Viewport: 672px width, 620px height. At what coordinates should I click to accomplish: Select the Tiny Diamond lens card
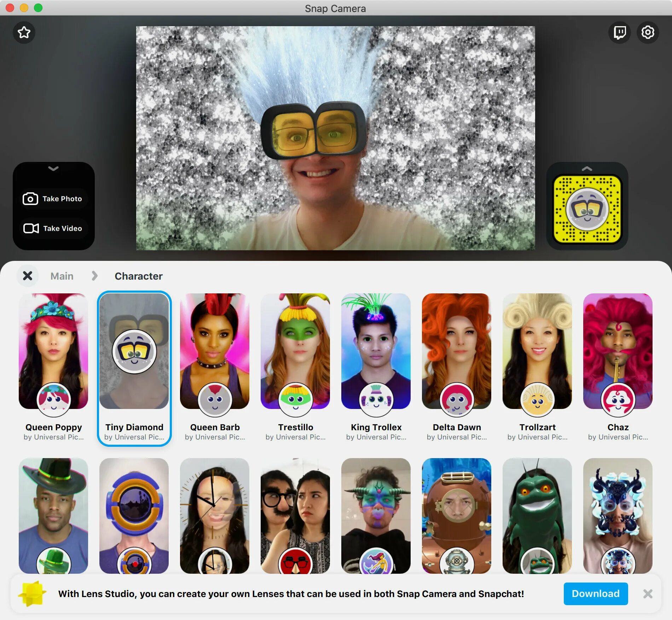pos(134,369)
